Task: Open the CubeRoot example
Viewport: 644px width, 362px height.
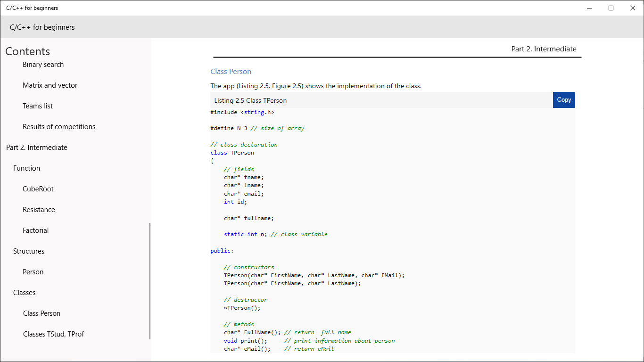Action: (38, 189)
